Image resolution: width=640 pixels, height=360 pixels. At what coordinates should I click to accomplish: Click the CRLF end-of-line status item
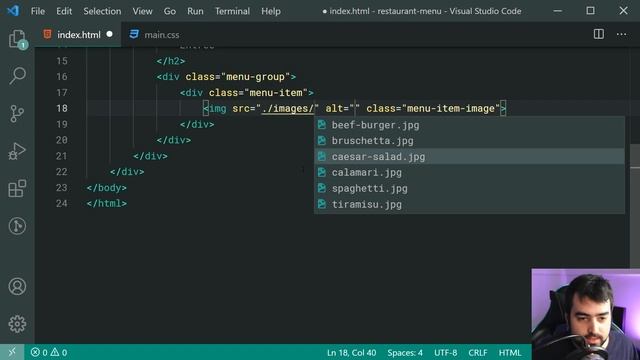(x=478, y=352)
